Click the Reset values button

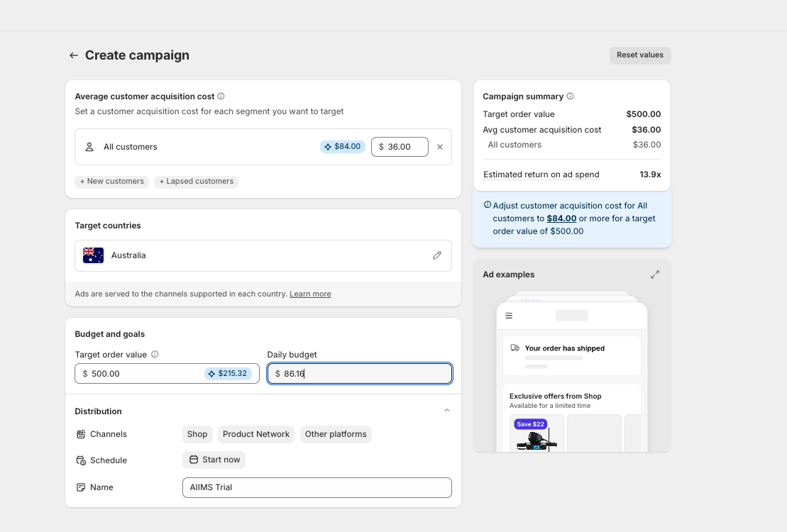(x=640, y=55)
